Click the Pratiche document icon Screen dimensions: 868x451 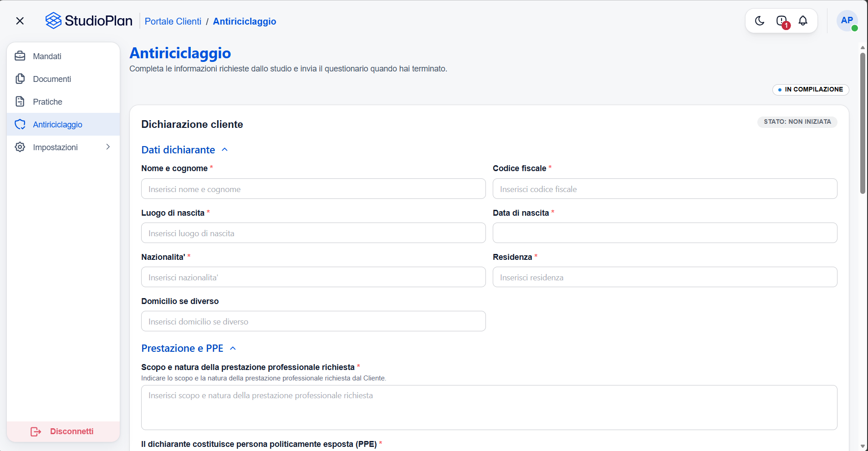[20, 101]
